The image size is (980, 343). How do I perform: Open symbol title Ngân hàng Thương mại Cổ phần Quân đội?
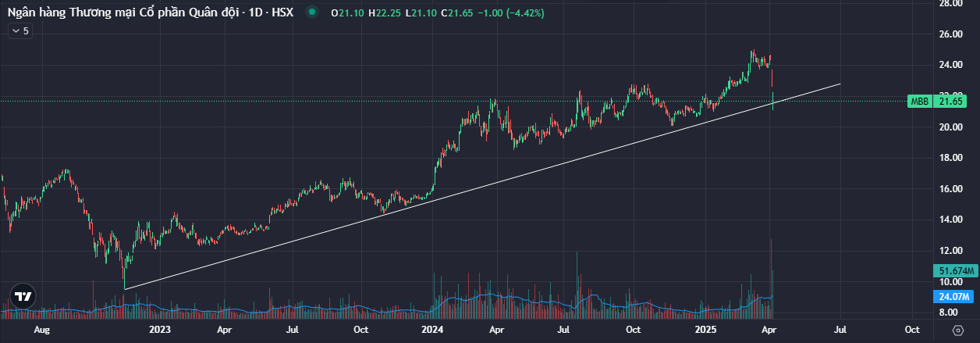(151, 13)
